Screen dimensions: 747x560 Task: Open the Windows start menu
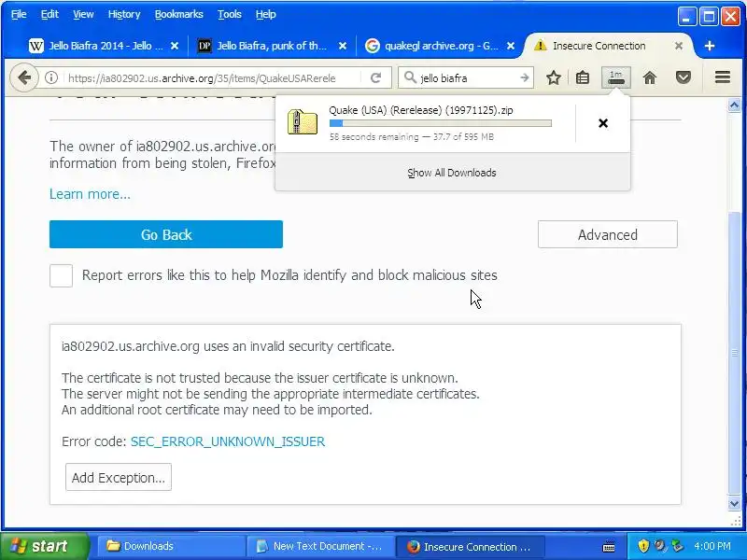pyautogui.click(x=44, y=546)
